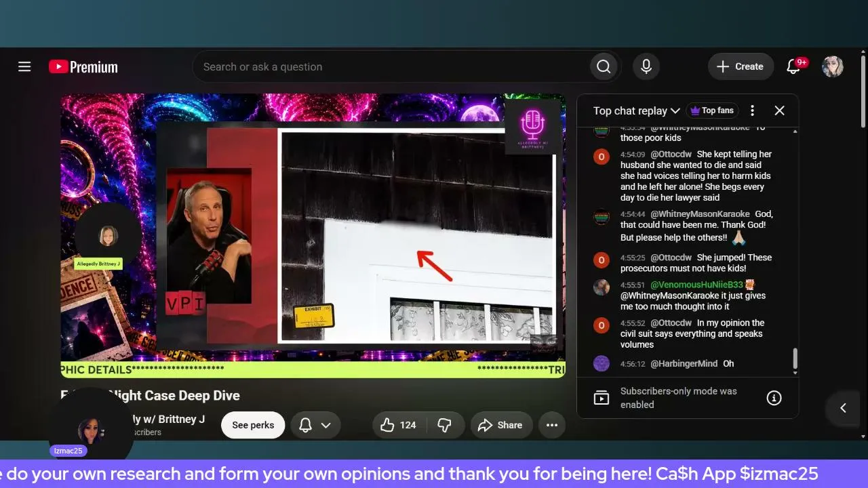Viewport: 868px width, 488px height.
Task: Click @Ottocdw's avatar on the 4:55:25 message
Action: [x=601, y=260]
